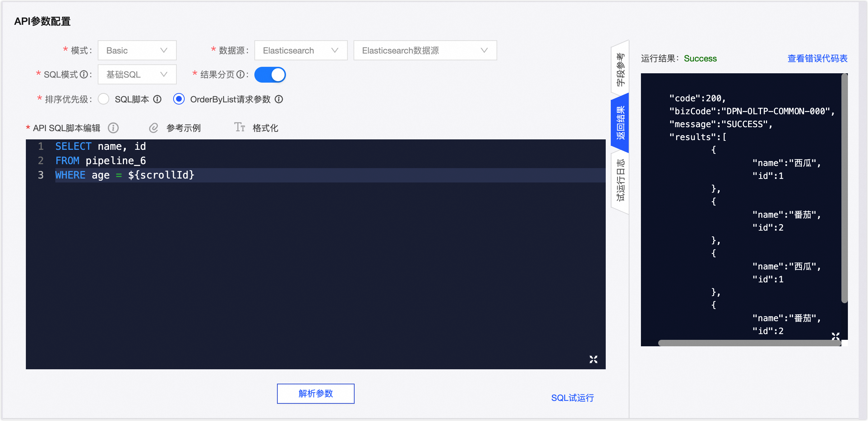The image size is (868, 421).
Task: Open the SQL模式 tooltip info icon
Action: 85,74
